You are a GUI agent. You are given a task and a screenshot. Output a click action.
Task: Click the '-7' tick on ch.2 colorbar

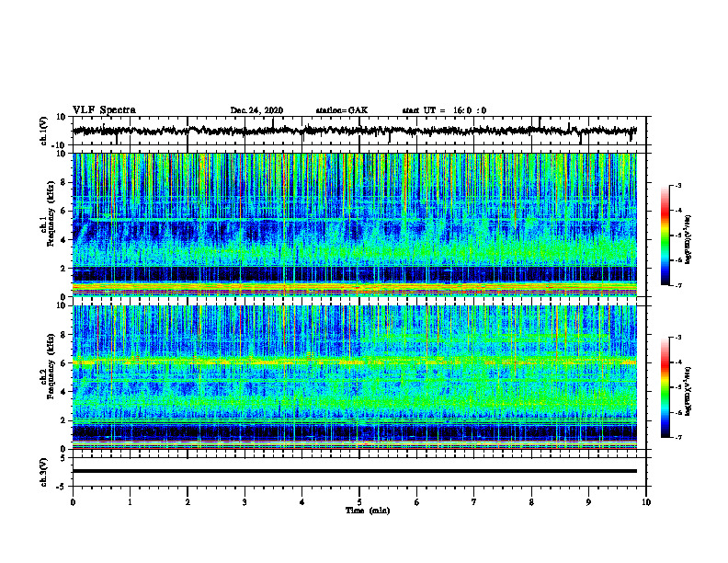point(677,438)
